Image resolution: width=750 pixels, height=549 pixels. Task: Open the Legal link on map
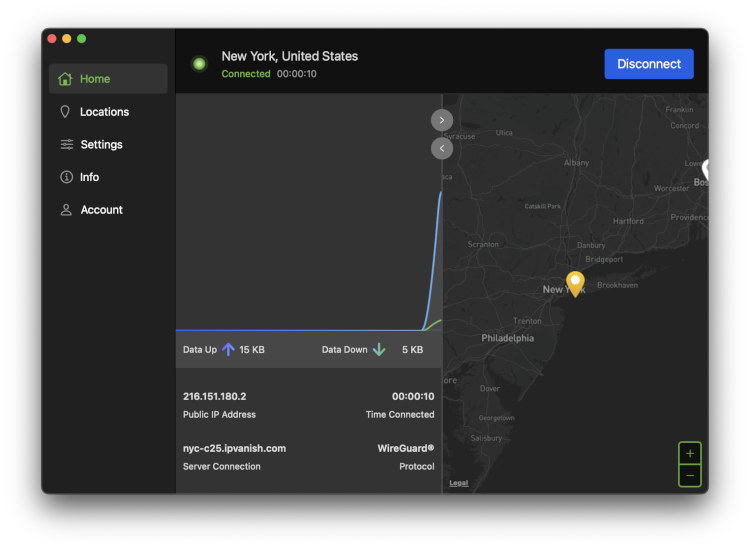point(458,483)
